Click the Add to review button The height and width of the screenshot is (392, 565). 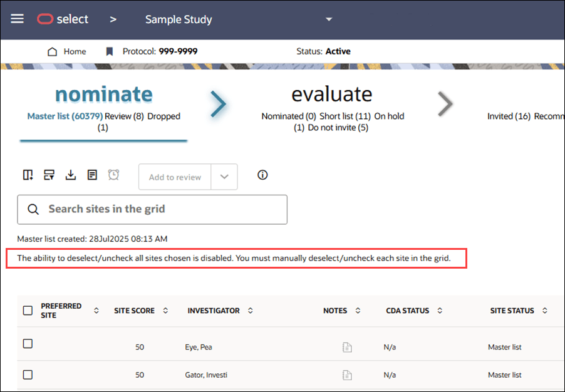point(175,177)
